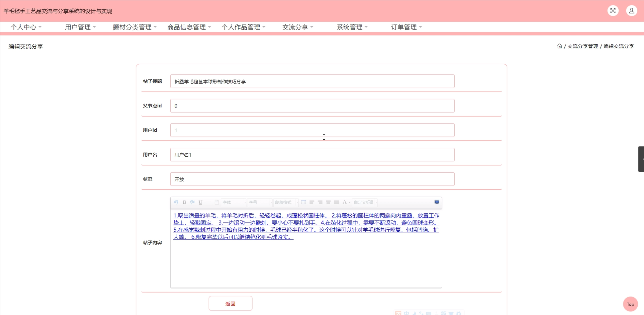This screenshot has height=315, width=644.
Task: Click the page fullscreen icon in header
Action: pyautogui.click(x=613, y=11)
